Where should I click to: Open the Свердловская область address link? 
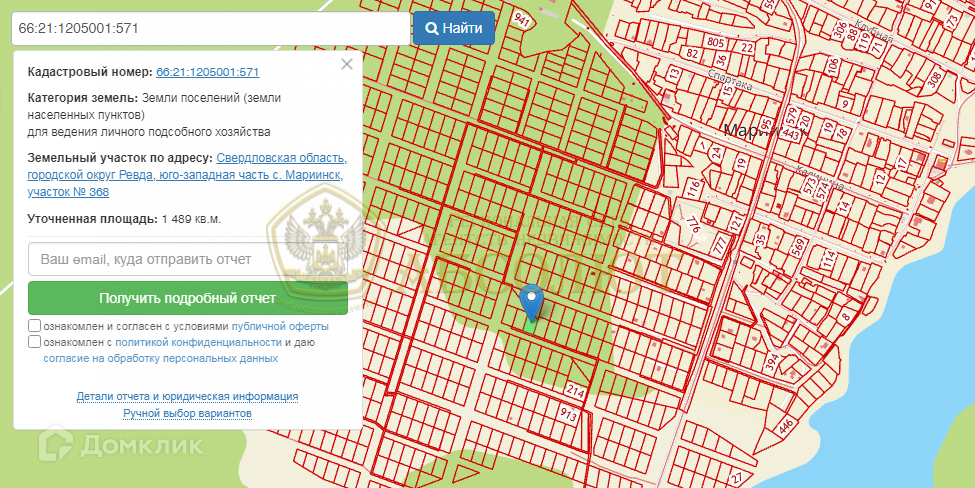pos(282,157)
